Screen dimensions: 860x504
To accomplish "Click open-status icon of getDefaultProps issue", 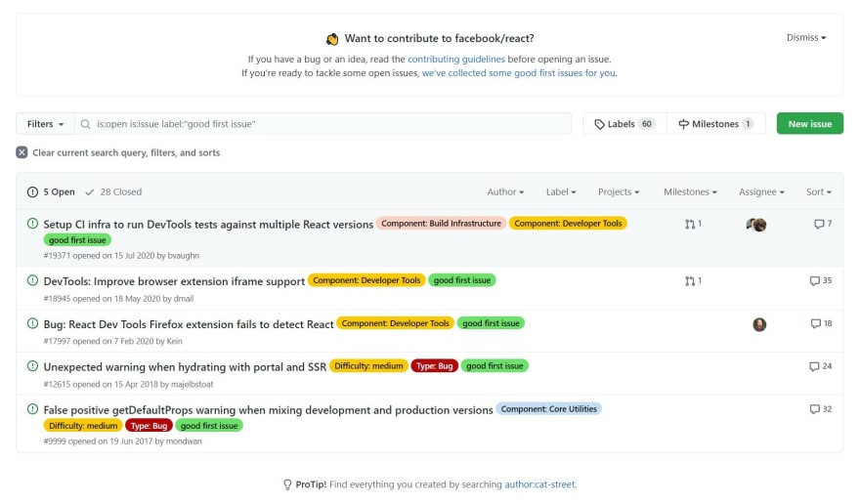I will [x=33, y=408].
